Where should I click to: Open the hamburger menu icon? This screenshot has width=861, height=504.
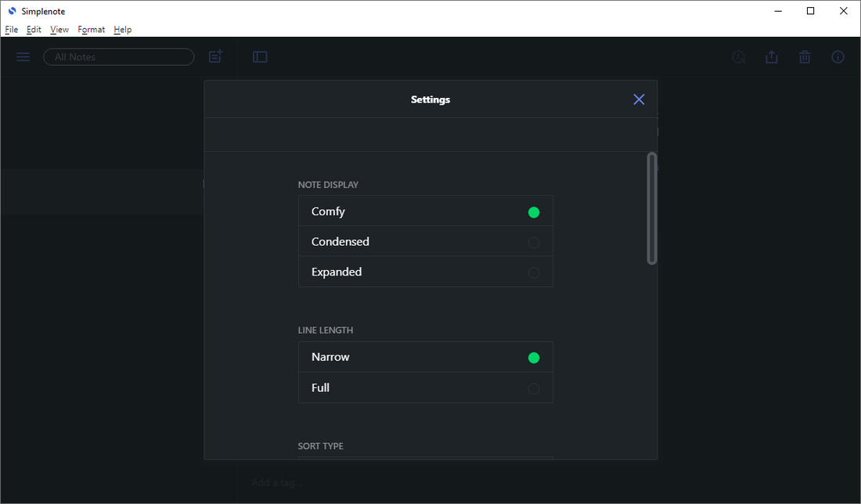point(23,57)
